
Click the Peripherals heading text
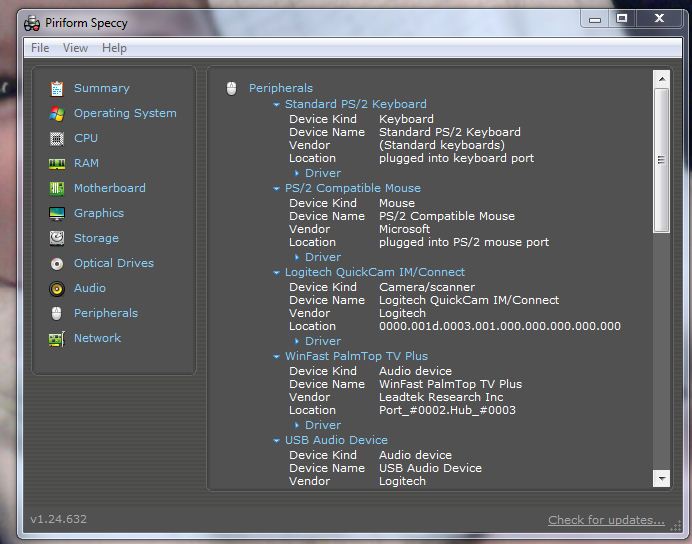click(x=281, y=88)
